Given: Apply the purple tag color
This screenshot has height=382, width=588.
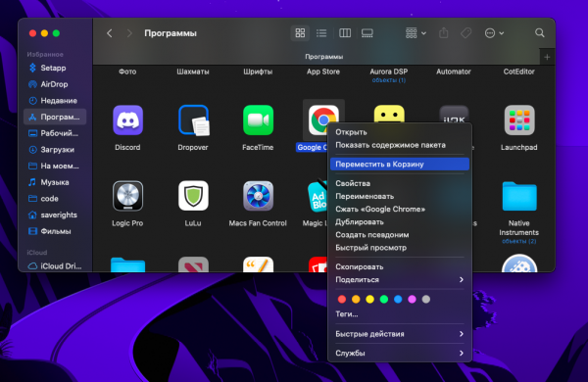Looking at the screenshot, I should coord(412,299).
